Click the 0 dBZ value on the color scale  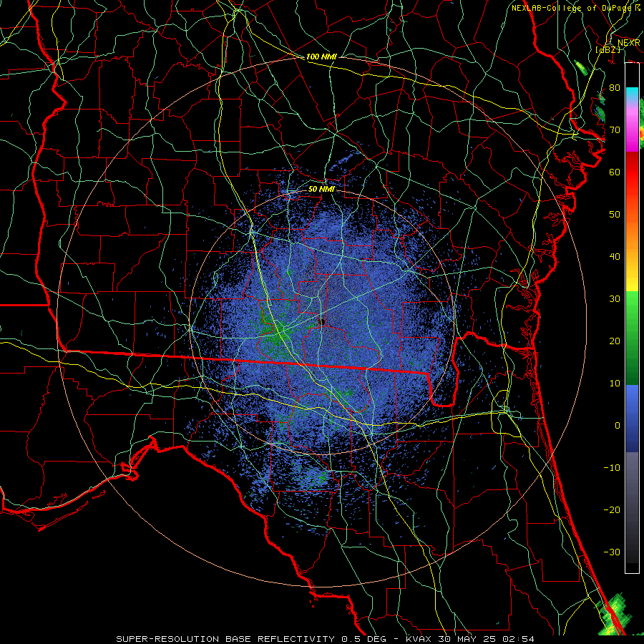point(618,426)
